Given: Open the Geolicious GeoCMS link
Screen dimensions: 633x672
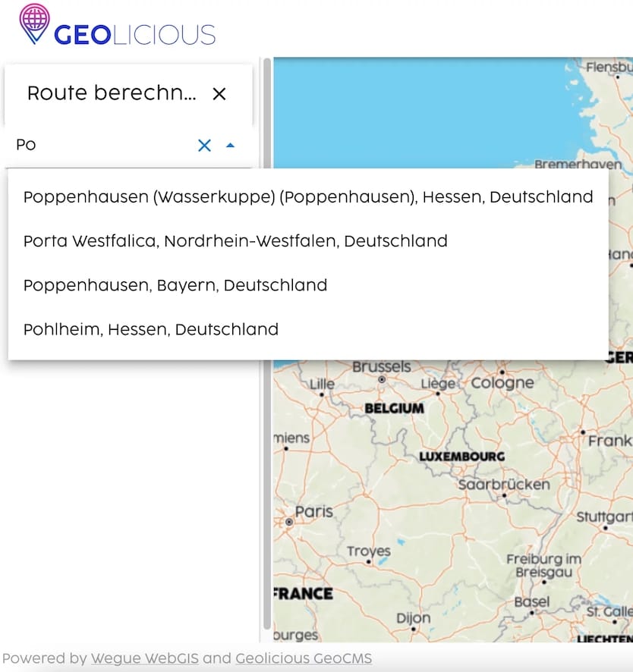Looking at the screenshot, I should (304, 658).
